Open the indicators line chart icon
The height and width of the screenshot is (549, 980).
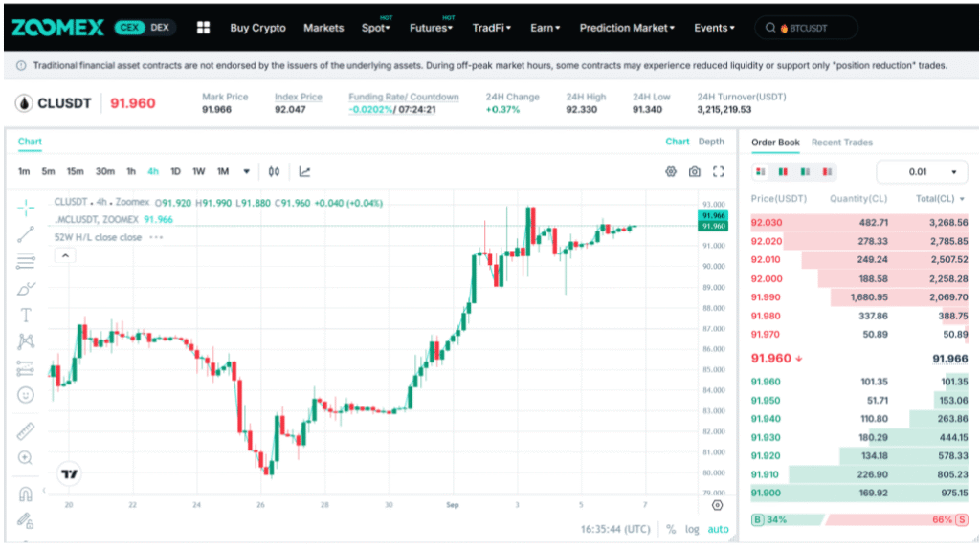tap(304, 172)
